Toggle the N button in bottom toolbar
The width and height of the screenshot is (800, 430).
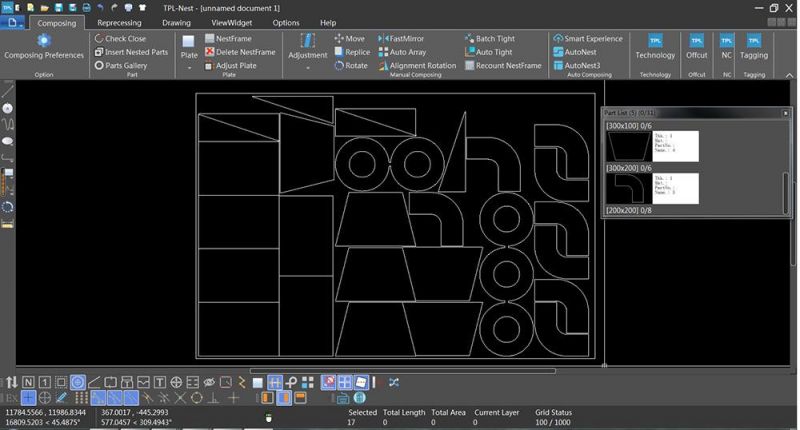(29, 382)
